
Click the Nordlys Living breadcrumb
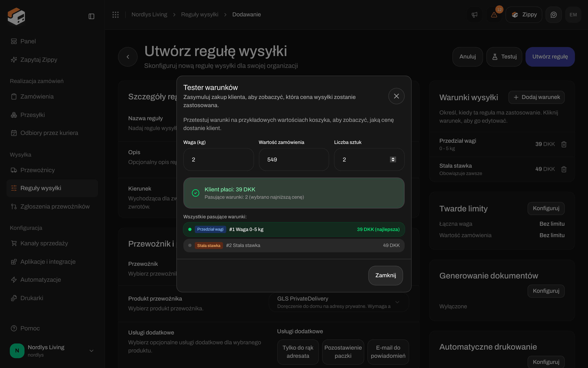point(149,15)
